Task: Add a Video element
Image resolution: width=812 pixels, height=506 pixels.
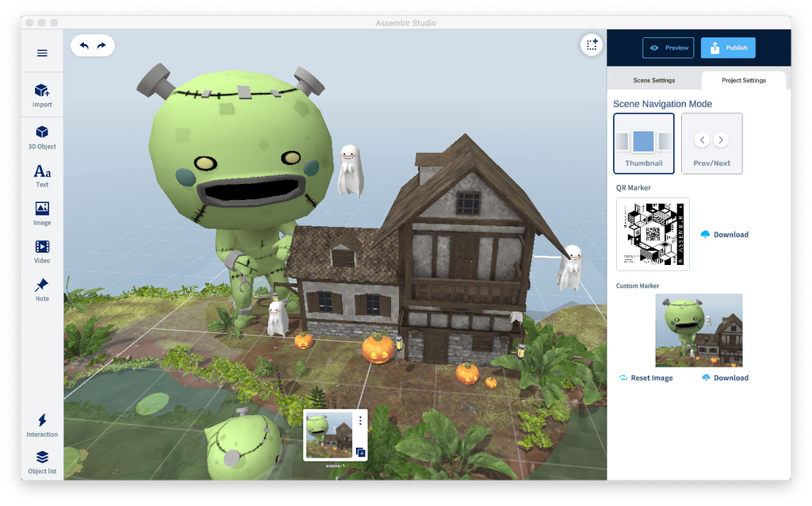Action: click(x=42, y=251)
